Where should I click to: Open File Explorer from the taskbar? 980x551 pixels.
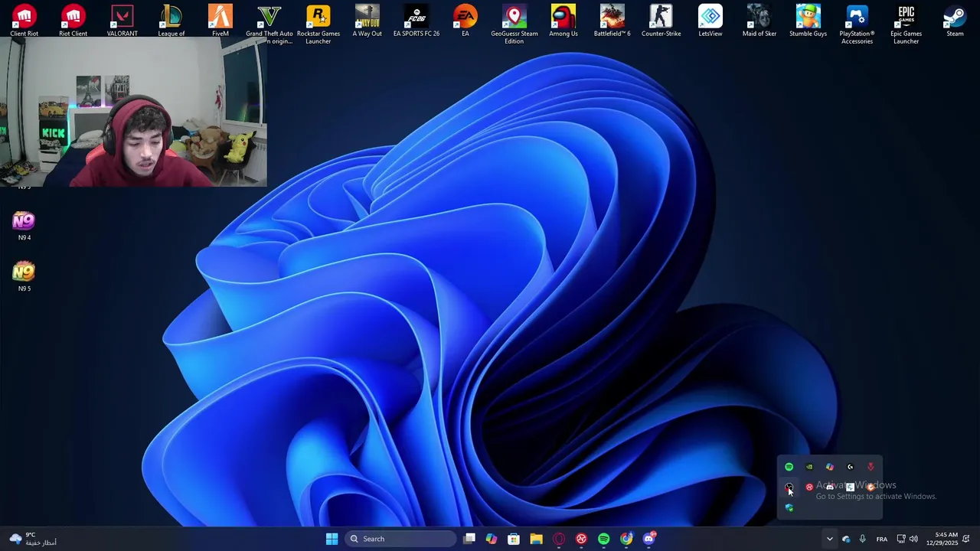click(536, 539)
